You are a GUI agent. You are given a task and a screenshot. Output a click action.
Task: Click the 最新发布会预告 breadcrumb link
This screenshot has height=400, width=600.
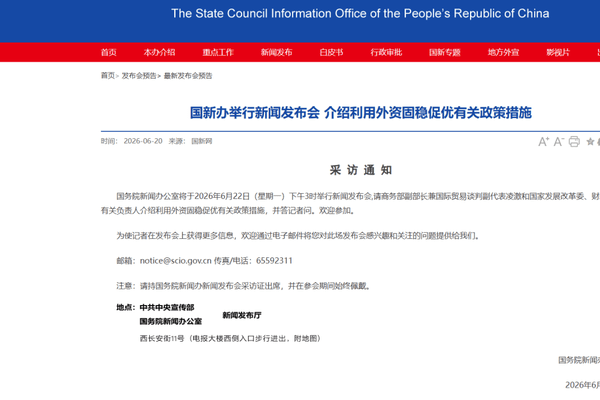tap(188, 76)
